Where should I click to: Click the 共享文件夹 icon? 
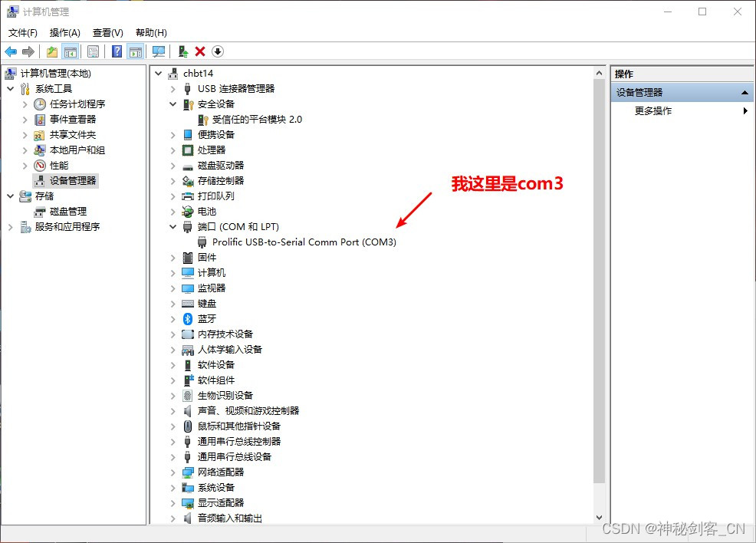tap(40, 135)
